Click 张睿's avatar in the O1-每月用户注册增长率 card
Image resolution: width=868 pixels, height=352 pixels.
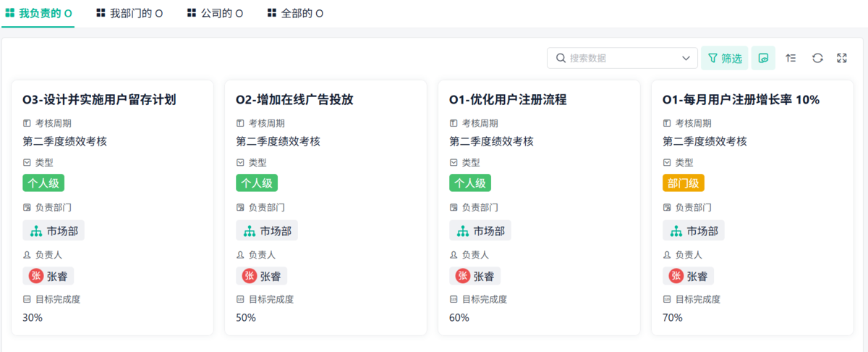click(676, 276)
